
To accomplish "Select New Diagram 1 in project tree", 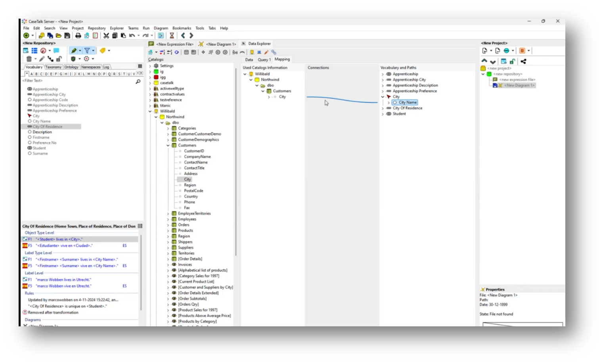I will point(519,85).
